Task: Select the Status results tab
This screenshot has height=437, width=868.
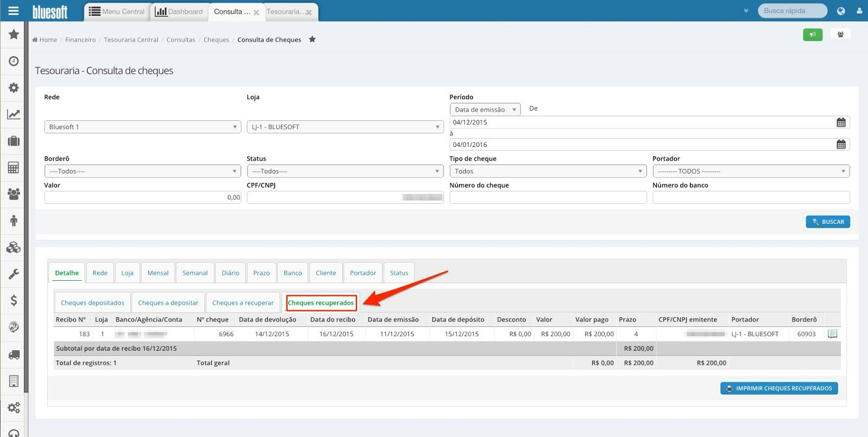Action: point(399,273)
